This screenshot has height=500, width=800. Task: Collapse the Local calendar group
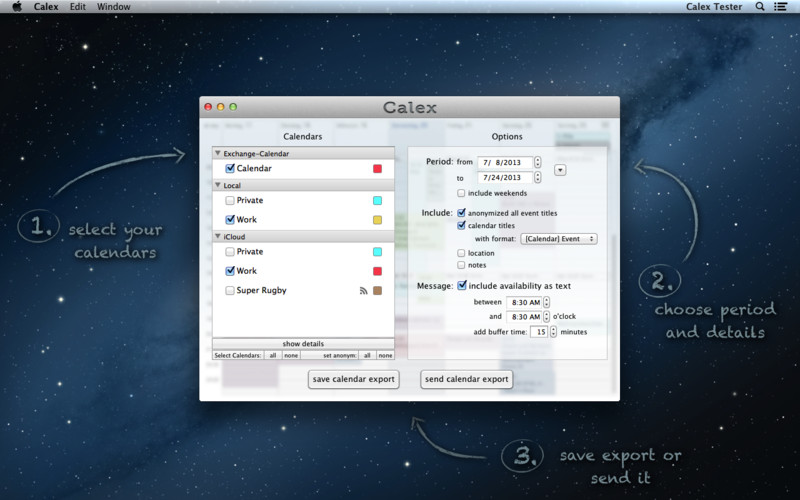pos(218,185)
